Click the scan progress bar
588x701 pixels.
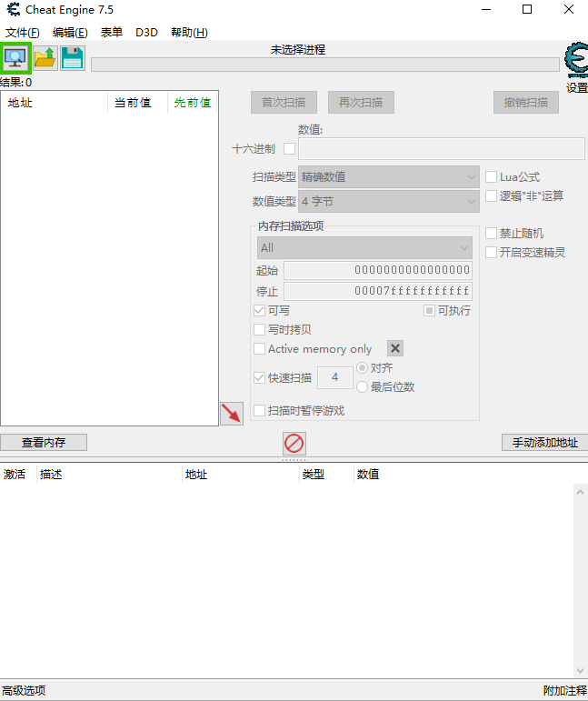324,65
